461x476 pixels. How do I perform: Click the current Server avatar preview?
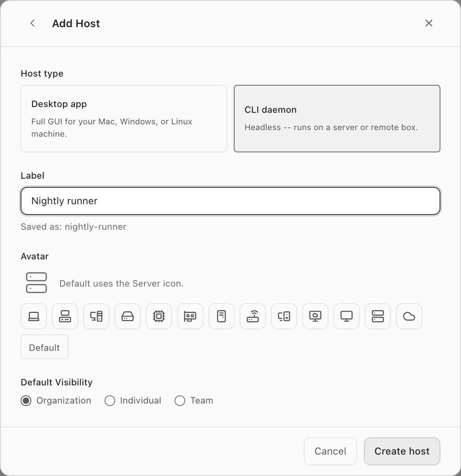[36, 282]
